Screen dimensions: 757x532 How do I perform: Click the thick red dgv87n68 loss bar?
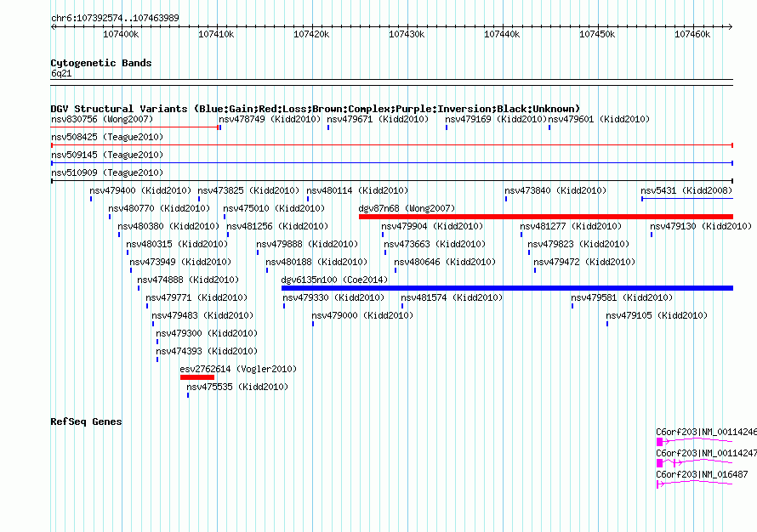pos(546,217)
